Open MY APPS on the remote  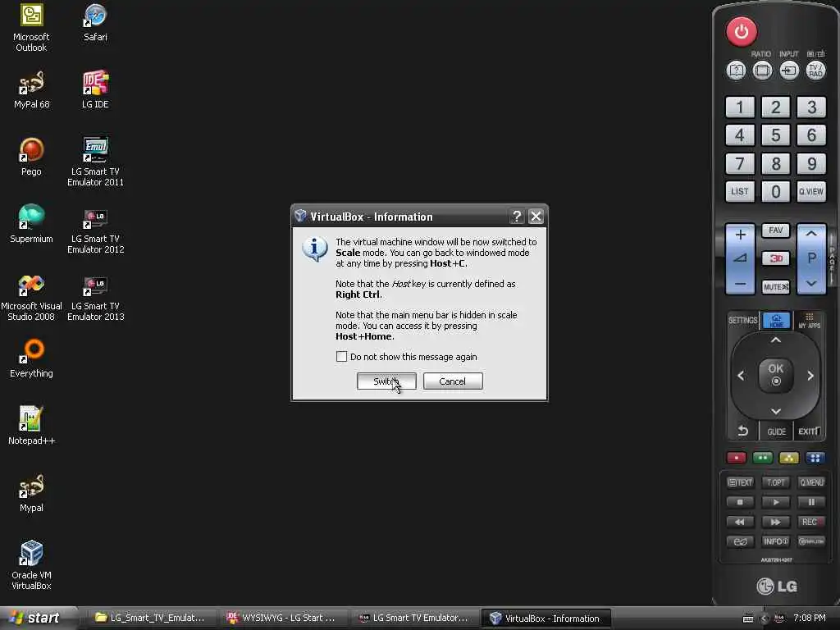click(x=810, y=321)
